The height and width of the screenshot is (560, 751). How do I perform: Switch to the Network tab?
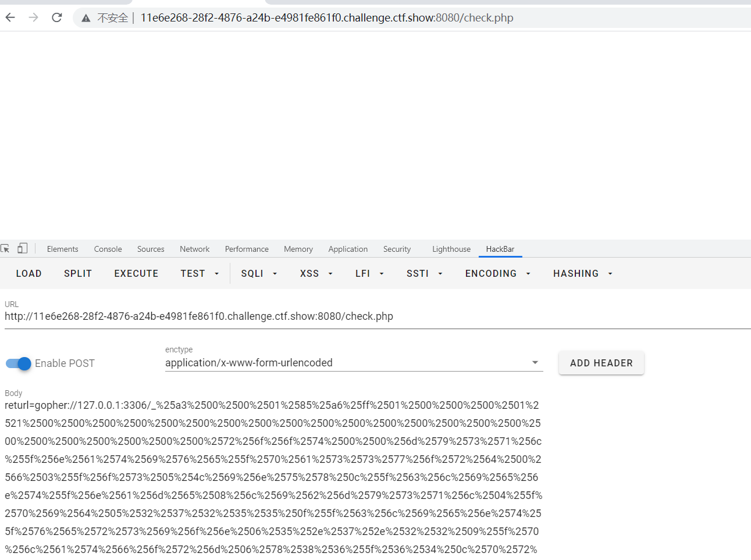point(194,249)
